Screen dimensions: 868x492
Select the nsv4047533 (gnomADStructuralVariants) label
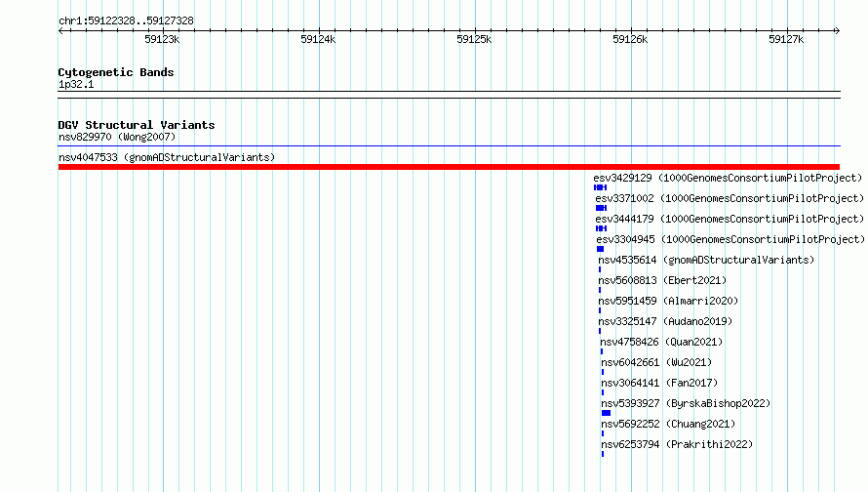point(167,157)
